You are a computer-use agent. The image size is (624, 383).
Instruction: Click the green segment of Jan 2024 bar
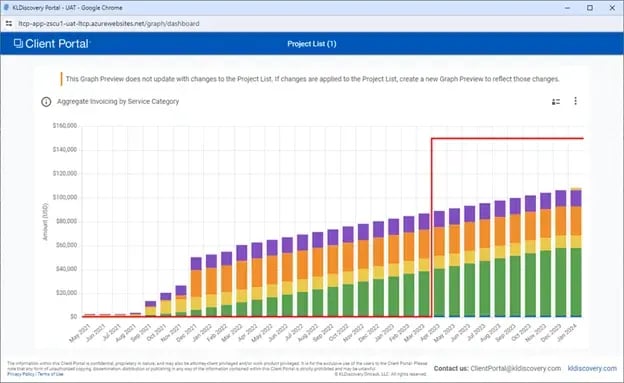click(576, 281)
